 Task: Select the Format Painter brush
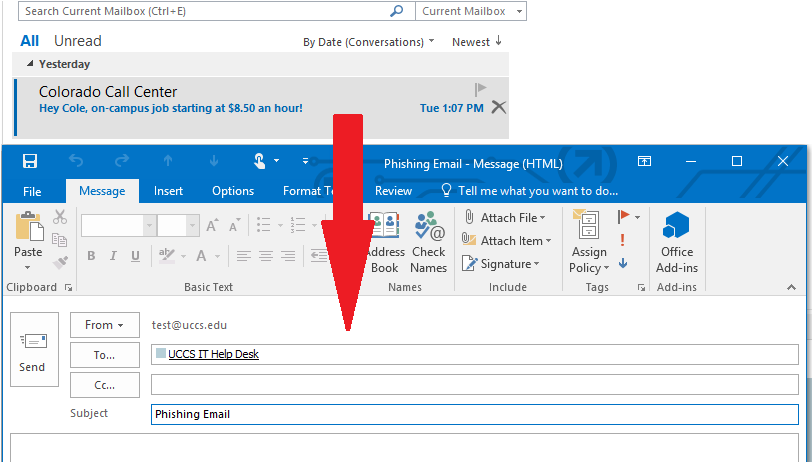[60, 263]
